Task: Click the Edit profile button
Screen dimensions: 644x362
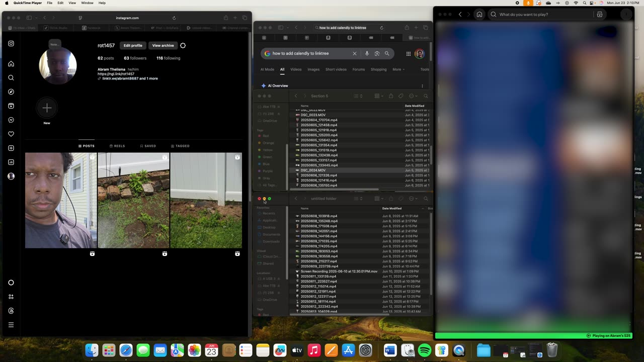Action: coord(133,45)
